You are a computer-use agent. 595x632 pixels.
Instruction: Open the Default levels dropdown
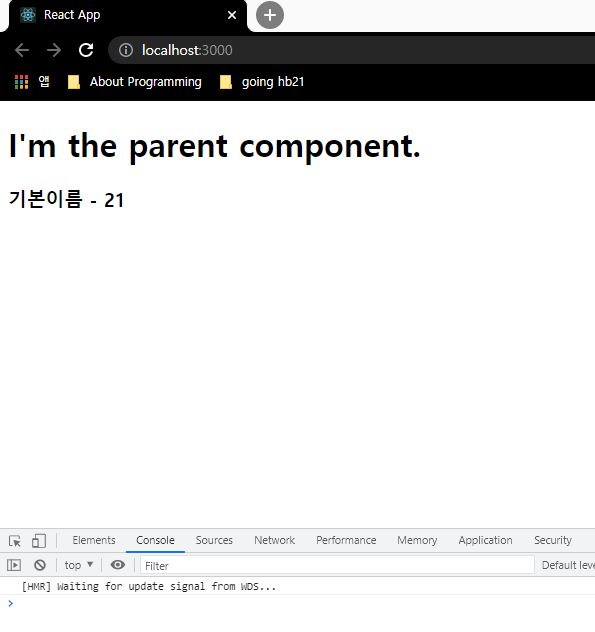coord(568,565)
